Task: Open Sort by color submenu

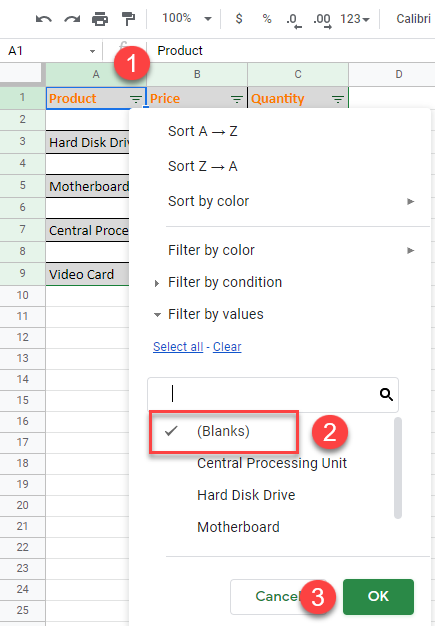Action: tap(291, 201)
